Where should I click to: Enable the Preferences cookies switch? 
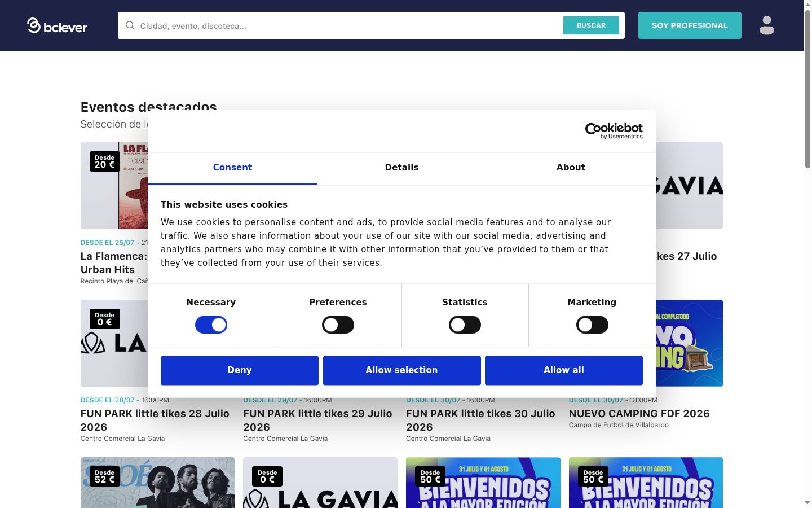click(338, 325)
